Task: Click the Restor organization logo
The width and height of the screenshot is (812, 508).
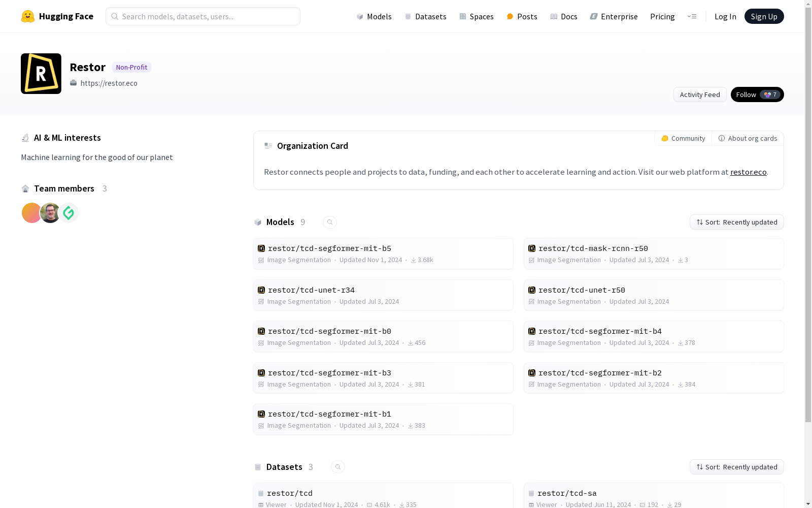Action: [41, 74]
